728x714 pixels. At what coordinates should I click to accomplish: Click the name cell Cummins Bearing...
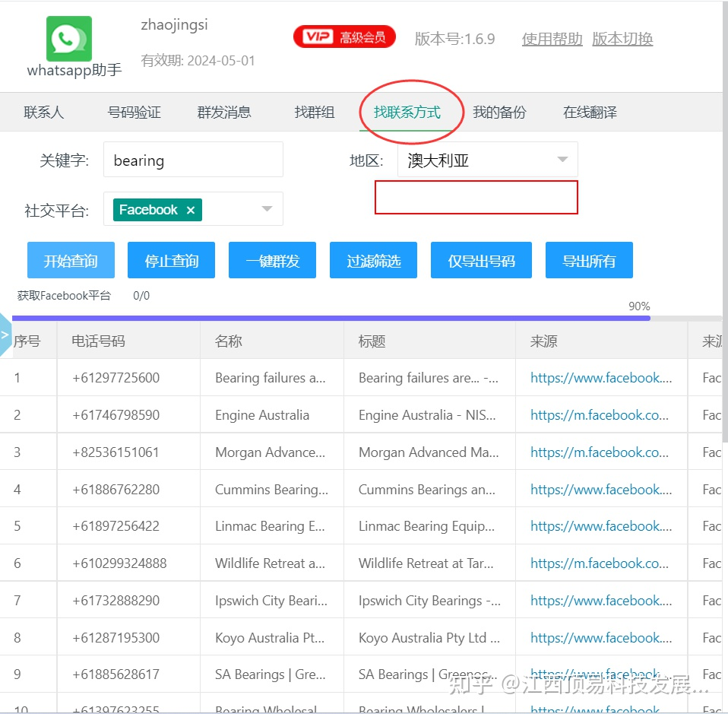(x=271, y=489)
